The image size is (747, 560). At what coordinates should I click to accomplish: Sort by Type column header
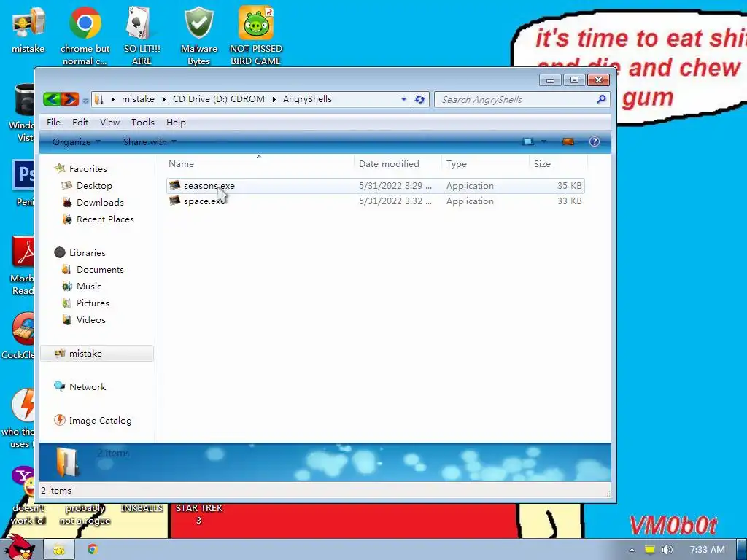coord(485,164)
